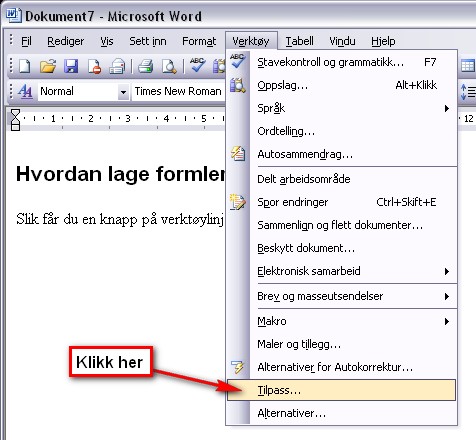
Task: Choose Sammenlign og flett dokumenter
Action: 342,225
